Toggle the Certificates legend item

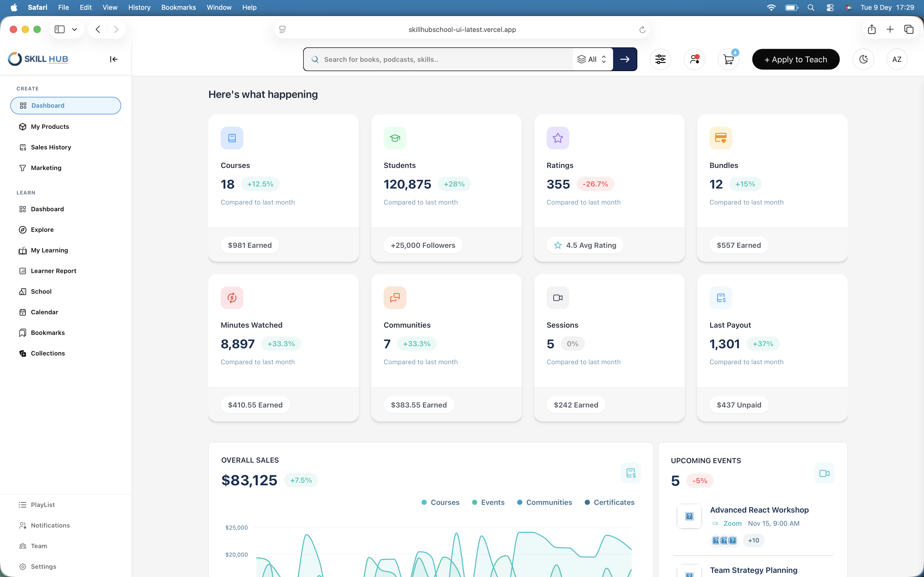609,502
